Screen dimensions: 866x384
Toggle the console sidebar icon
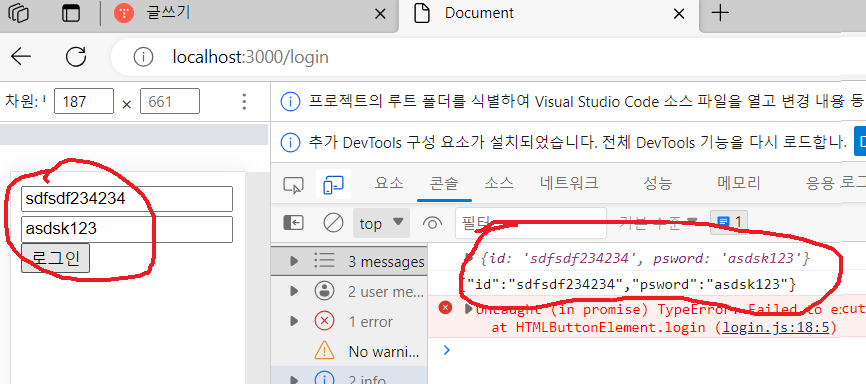click(x=293, y=223)
